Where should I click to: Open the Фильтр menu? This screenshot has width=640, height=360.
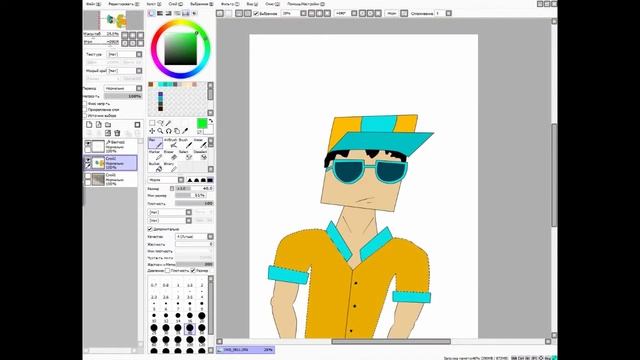coord(230,4)
